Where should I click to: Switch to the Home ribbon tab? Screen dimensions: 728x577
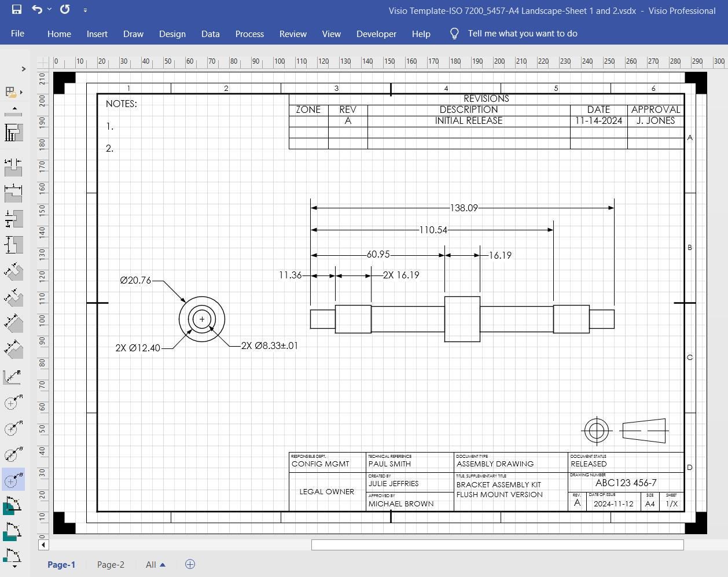(59, 34)
